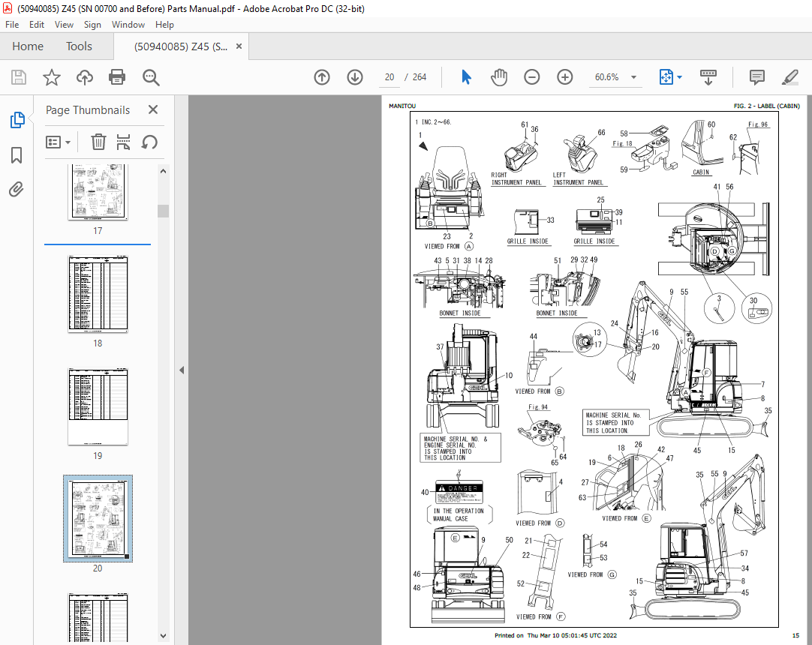This screenshot has height=645, width=812.
Task: Select page 17 thumbnail
Action: click(x=98, y=193)
